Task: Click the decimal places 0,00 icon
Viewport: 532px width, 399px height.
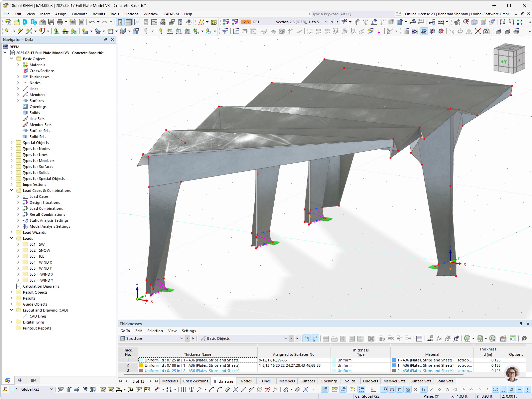Action: point(513,338)
